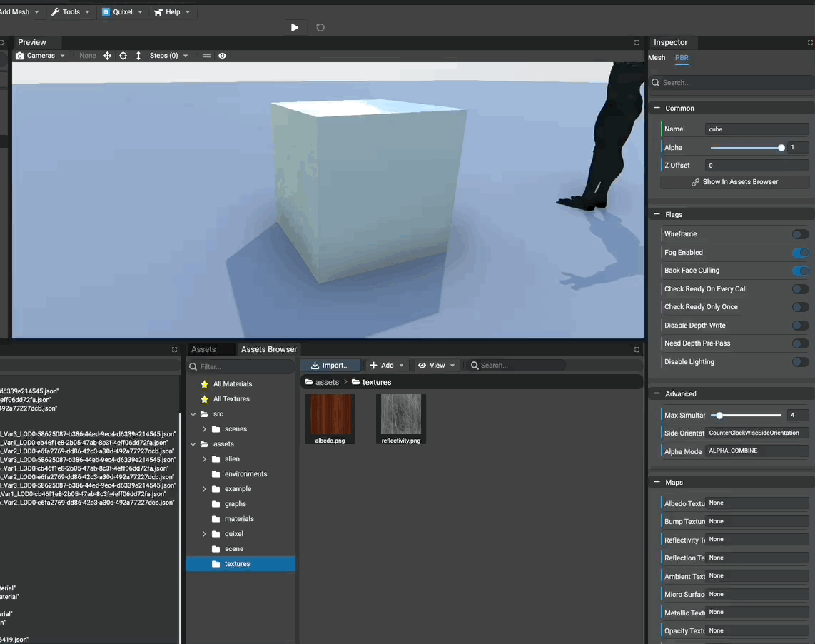Open the View dropdown in Assets Browser

[435, 365]
